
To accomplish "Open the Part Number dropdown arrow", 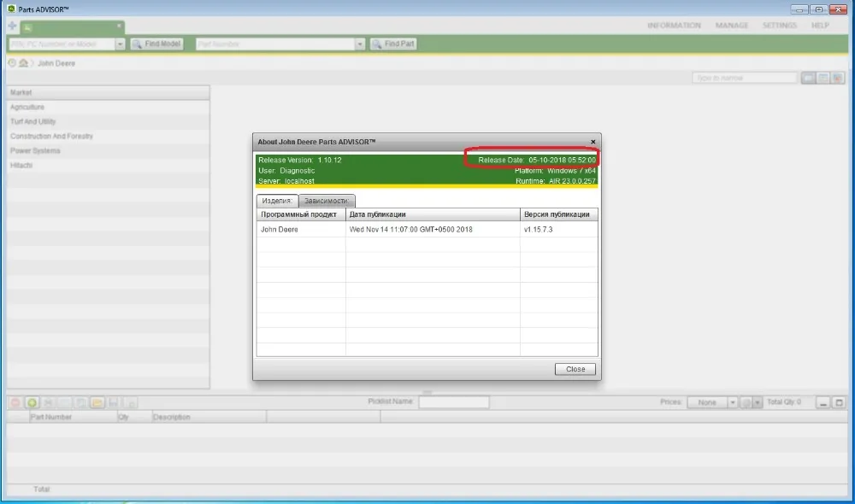I will coord(360,44).
